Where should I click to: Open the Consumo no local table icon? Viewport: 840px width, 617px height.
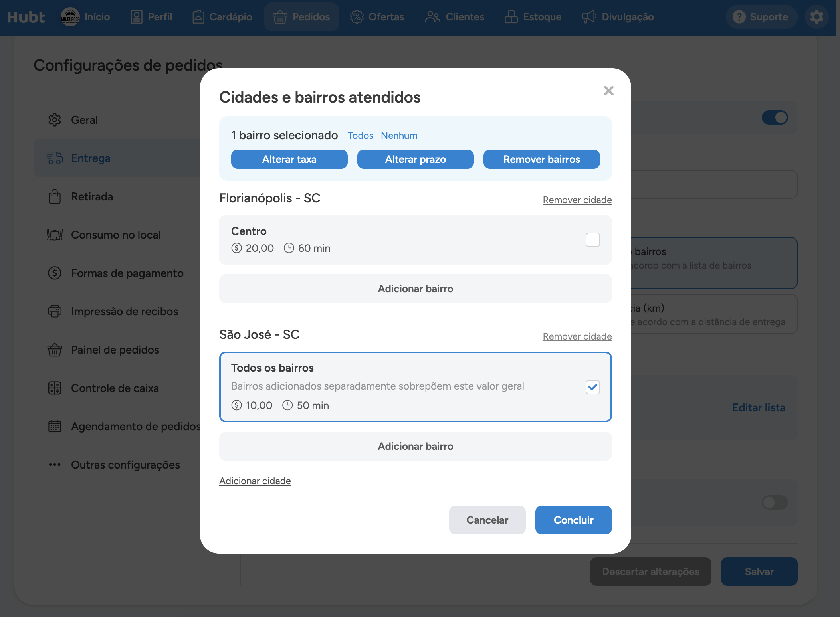pos(55,235)
